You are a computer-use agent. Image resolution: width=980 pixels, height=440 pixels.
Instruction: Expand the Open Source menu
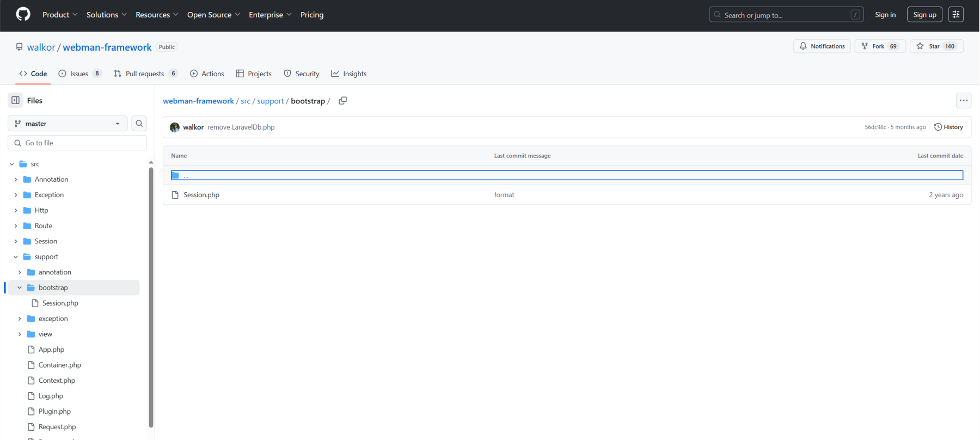click(213, 15)
